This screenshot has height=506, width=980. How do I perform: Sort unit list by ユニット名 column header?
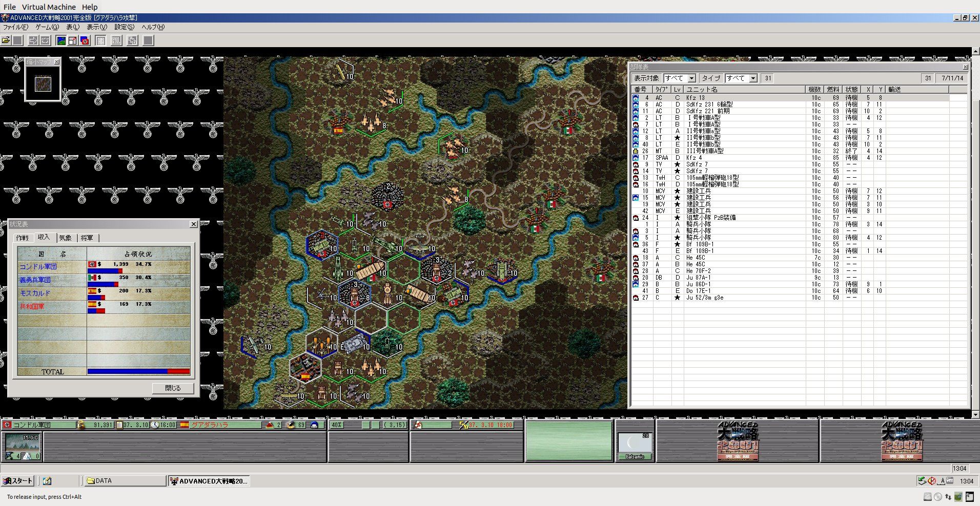[744, 90]
